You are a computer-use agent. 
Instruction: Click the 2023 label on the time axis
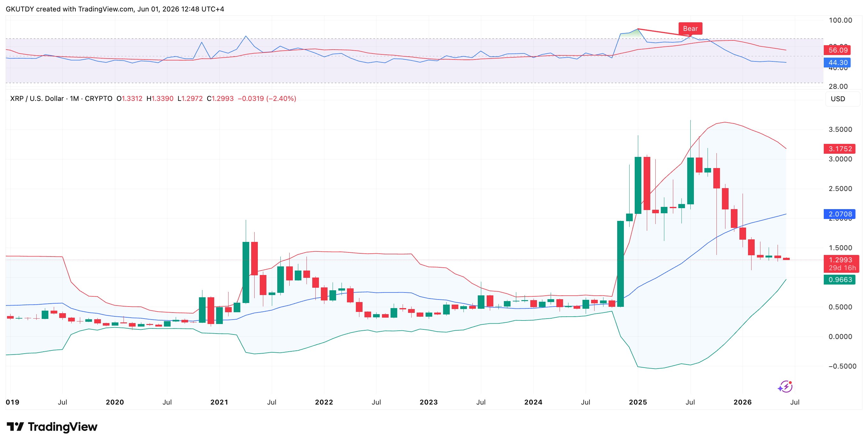tap(429, 402)
